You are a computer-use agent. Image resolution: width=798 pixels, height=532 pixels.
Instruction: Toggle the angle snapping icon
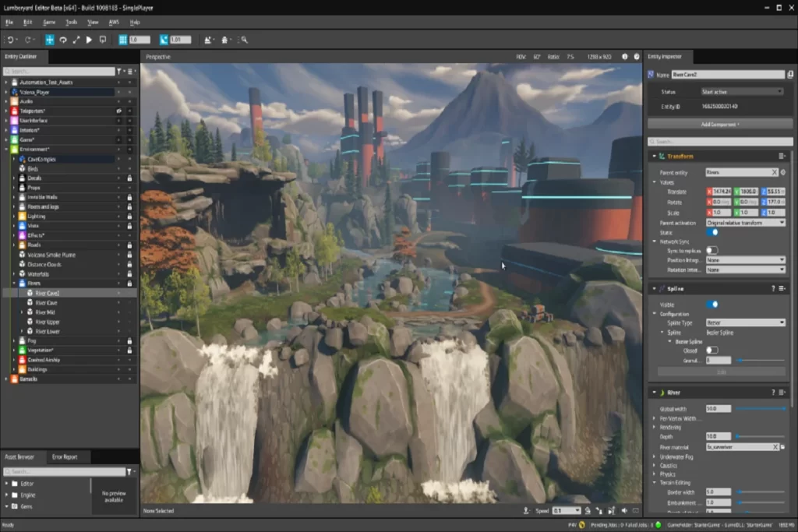pyautogui.click(x=164, y=40)
